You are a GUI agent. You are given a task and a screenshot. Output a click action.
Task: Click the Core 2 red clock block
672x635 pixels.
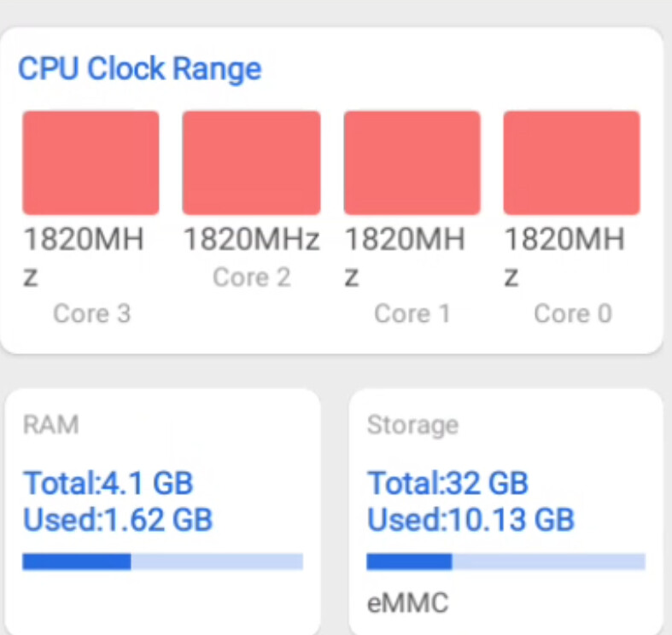coord(251,162)
